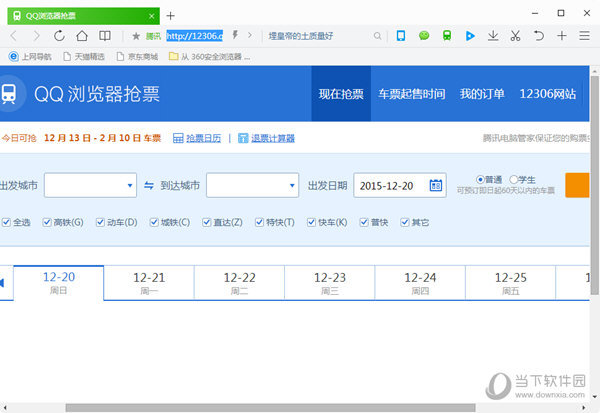
Task: Select the 12-22 周二 date tab
Action: 240,283
